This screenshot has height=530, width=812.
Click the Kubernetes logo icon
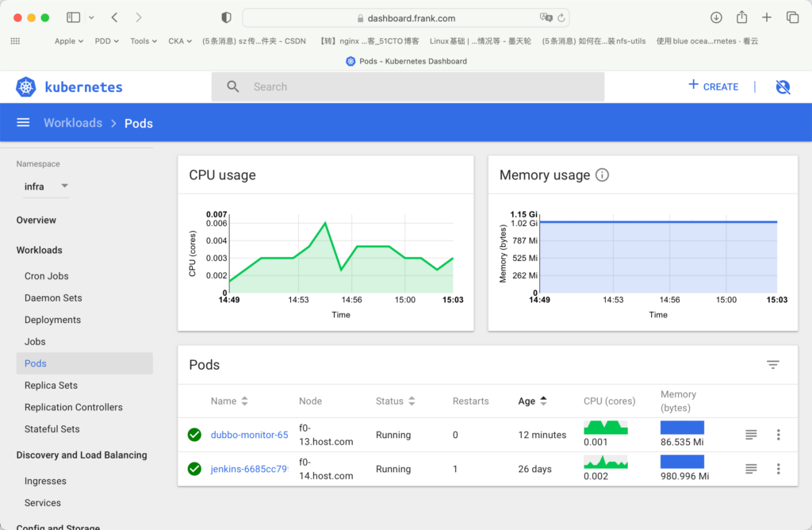tap(26, 86)
